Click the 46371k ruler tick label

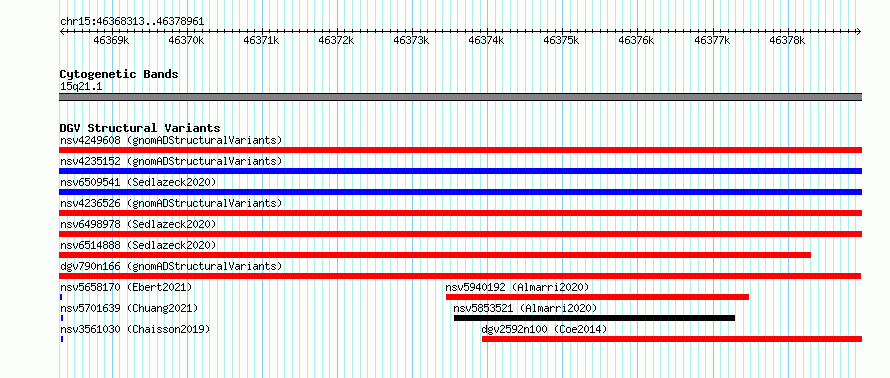pyautogui.click(x=261, y=41)
